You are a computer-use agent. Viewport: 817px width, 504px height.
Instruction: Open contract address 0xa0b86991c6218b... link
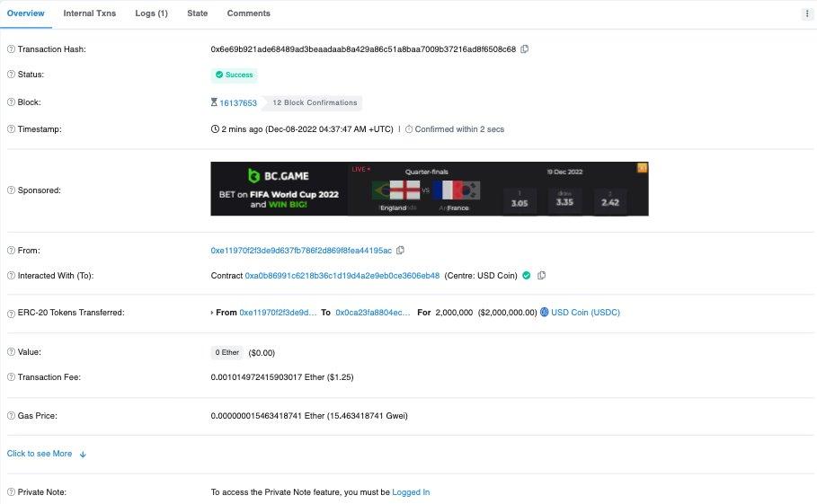pyautogui.click(x=342, y=276)
